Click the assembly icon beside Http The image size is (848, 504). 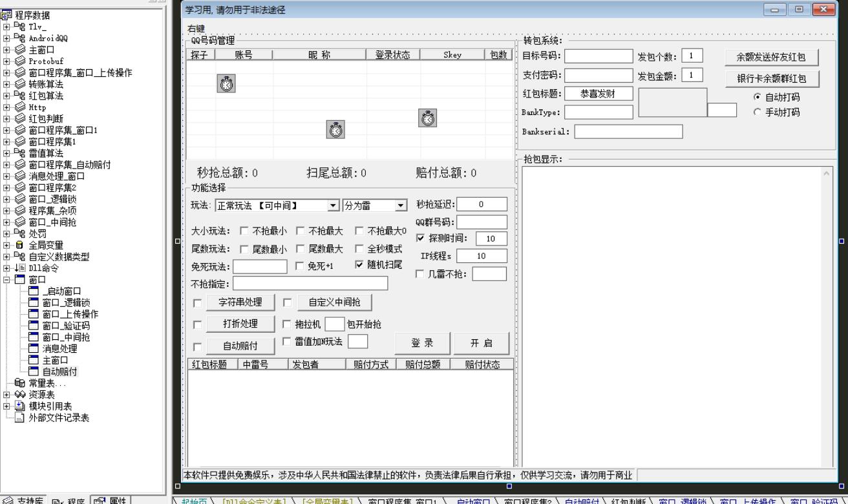coord(20,107)
